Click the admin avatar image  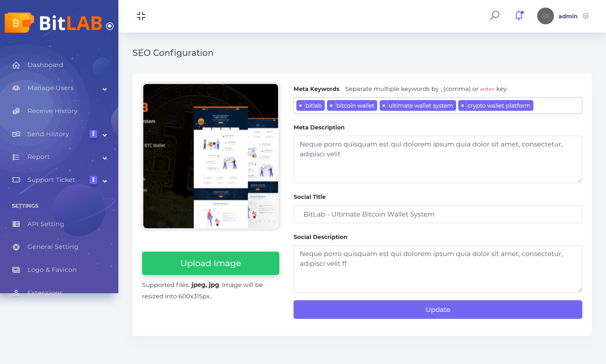(x=545, y=16)
